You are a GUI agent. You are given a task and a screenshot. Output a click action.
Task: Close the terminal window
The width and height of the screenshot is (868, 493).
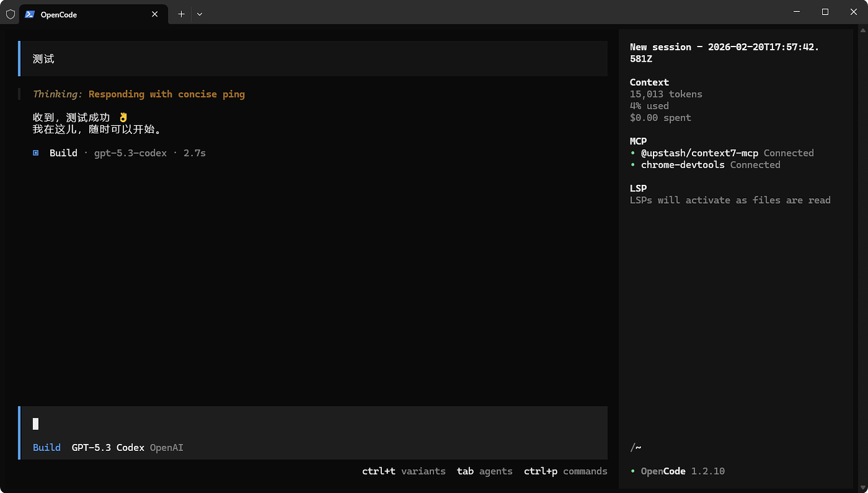pos(854,12)
